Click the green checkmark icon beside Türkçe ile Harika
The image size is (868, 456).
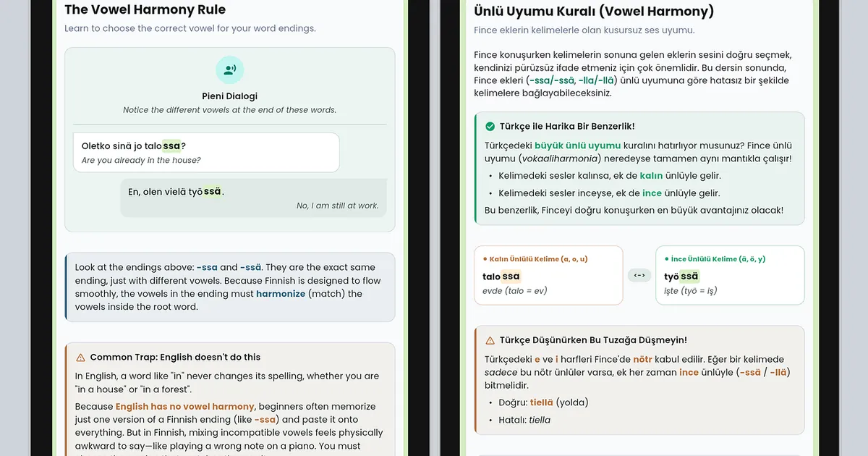pos(490,127)
